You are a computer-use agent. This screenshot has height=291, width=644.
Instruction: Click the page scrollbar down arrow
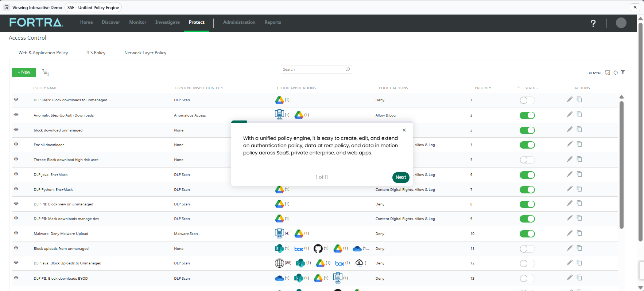point(640,288)
